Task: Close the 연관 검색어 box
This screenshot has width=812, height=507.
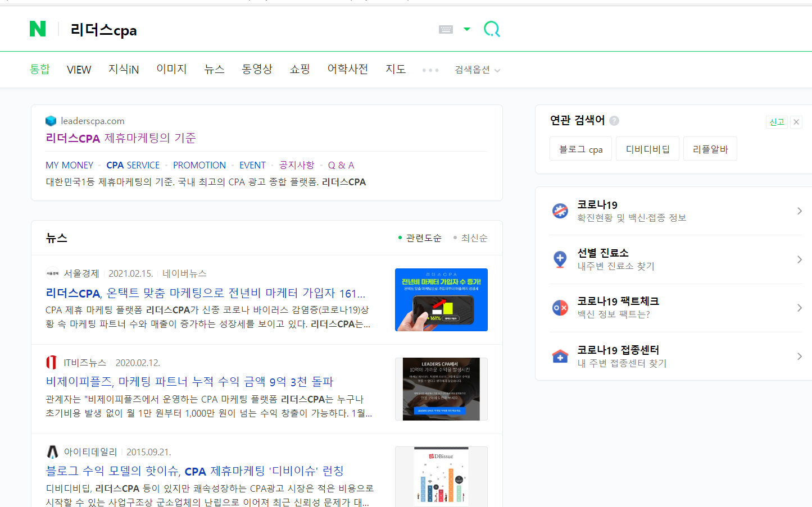Action: [796, 122]
